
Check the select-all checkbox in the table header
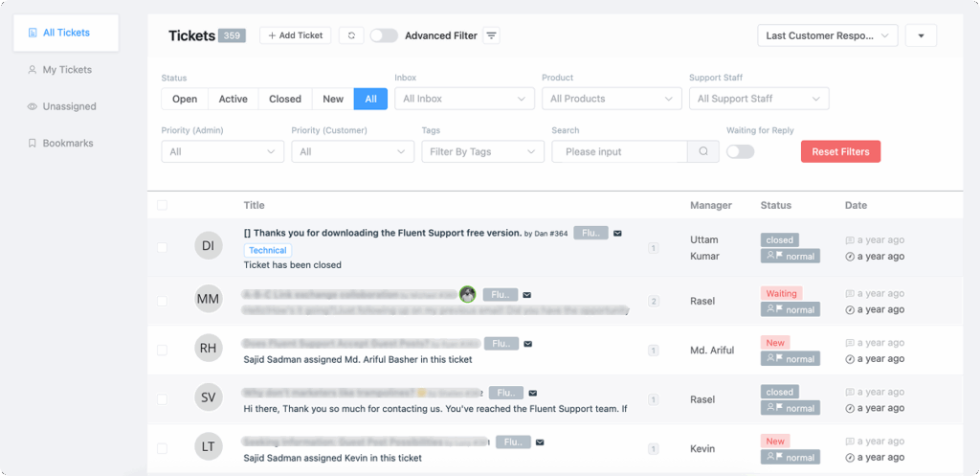(162, 205)
